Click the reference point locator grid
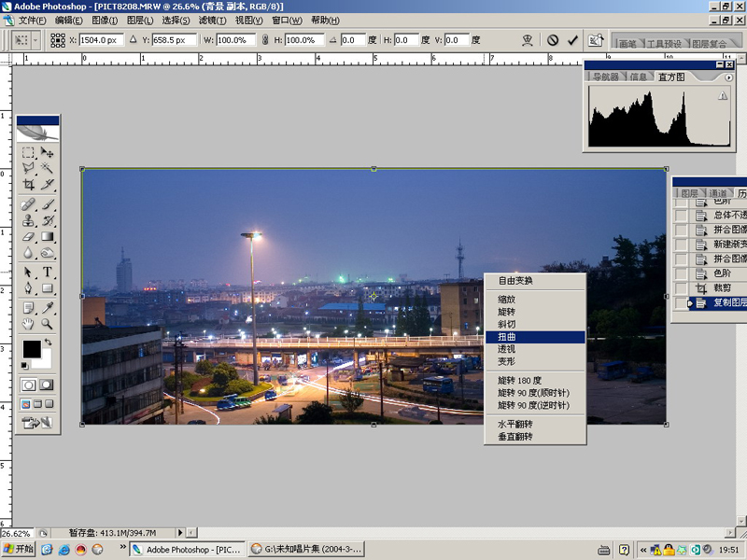 pos(58,40)
